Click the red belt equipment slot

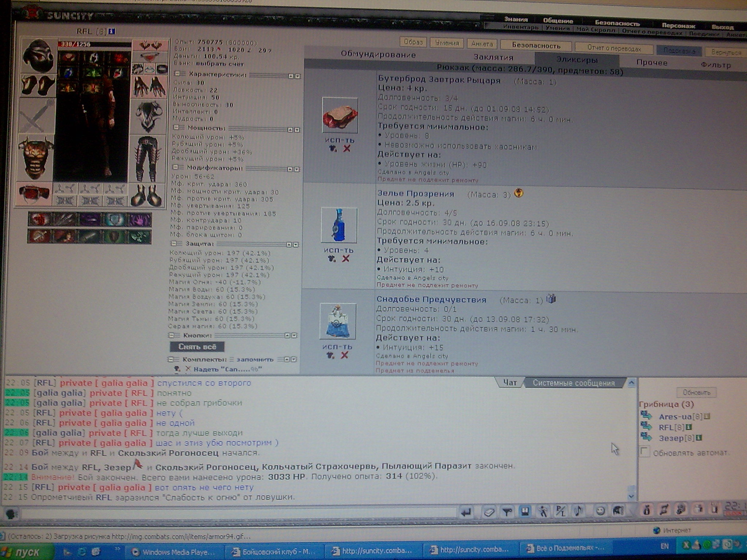coord(34,194)
